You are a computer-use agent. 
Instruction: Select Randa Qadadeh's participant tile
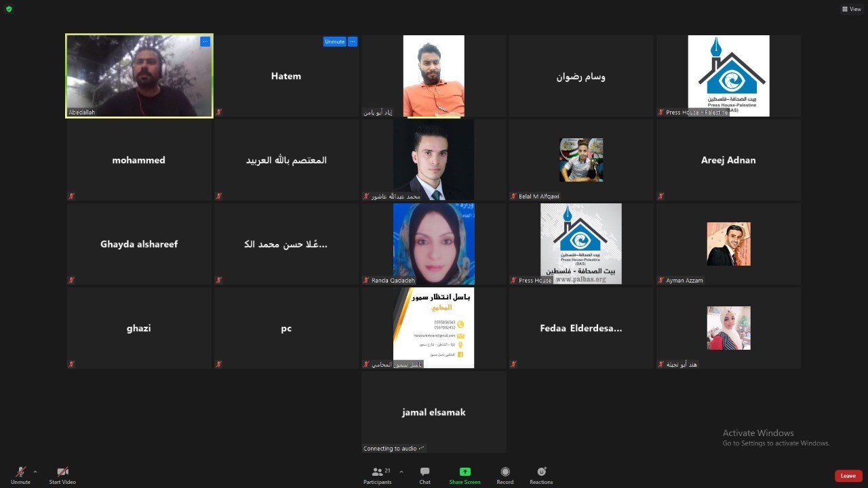pos(434,244)
